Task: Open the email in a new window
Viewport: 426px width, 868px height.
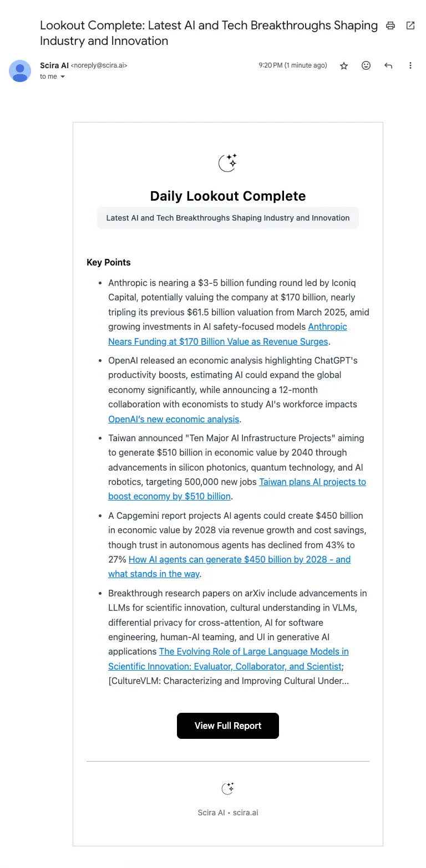Action: point(410,25)
